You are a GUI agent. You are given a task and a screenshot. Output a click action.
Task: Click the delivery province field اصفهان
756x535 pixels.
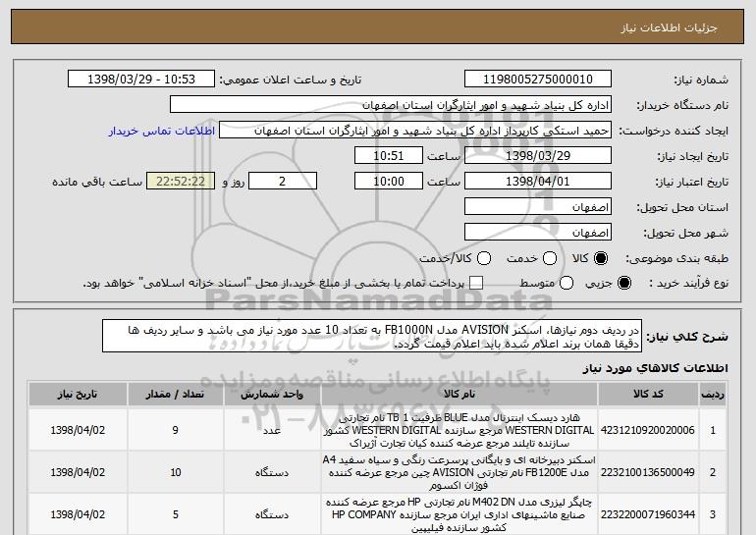pos(538,207)
